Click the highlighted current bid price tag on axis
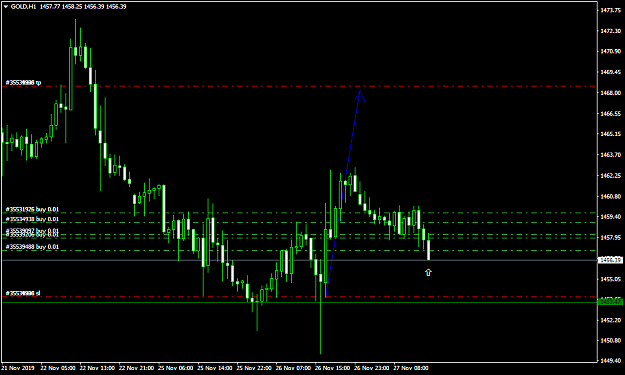625x375 pixels. tap(611, 260)
